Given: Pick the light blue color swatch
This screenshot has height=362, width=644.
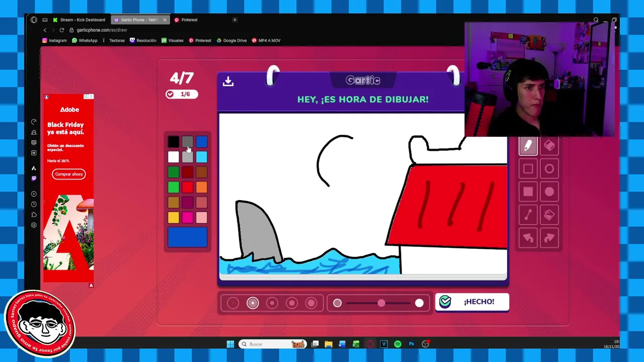Looking at the screenshot, I should [201, 157].
